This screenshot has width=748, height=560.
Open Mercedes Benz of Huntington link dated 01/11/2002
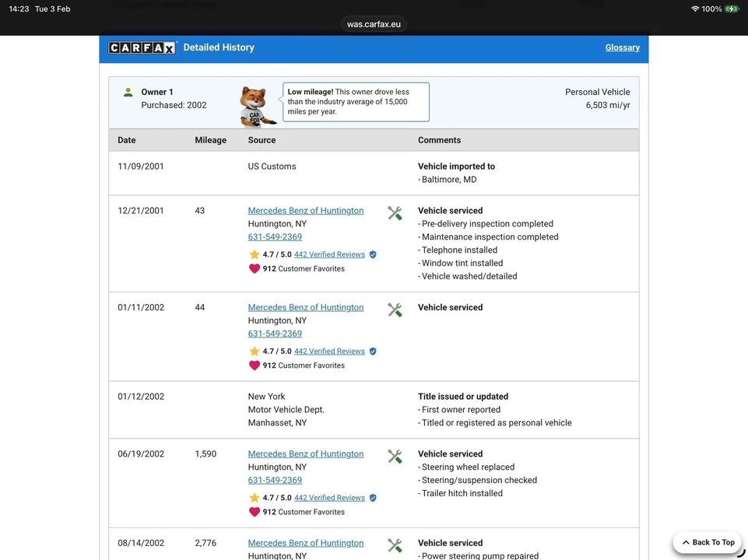coord(305,307)
